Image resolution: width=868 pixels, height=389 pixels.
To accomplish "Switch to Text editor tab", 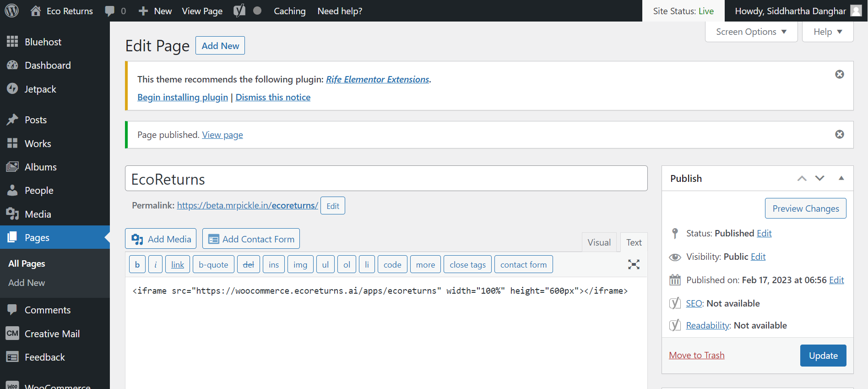I will click(634, 242).
